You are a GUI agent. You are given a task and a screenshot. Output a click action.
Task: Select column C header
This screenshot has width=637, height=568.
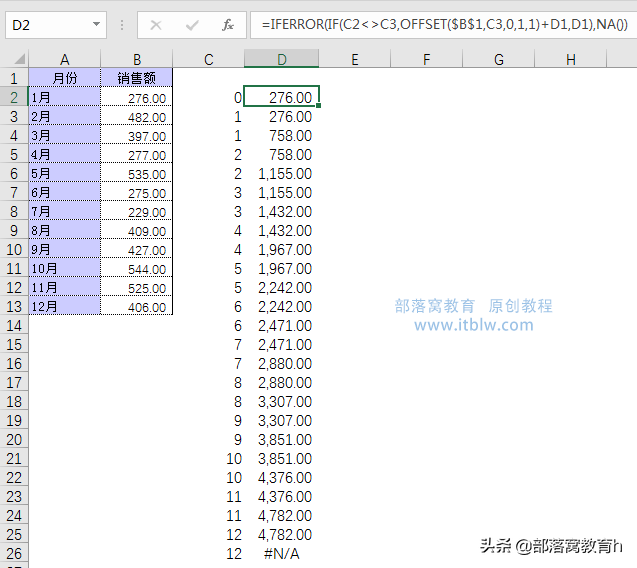pyautogui.click(x=208, y=60)
